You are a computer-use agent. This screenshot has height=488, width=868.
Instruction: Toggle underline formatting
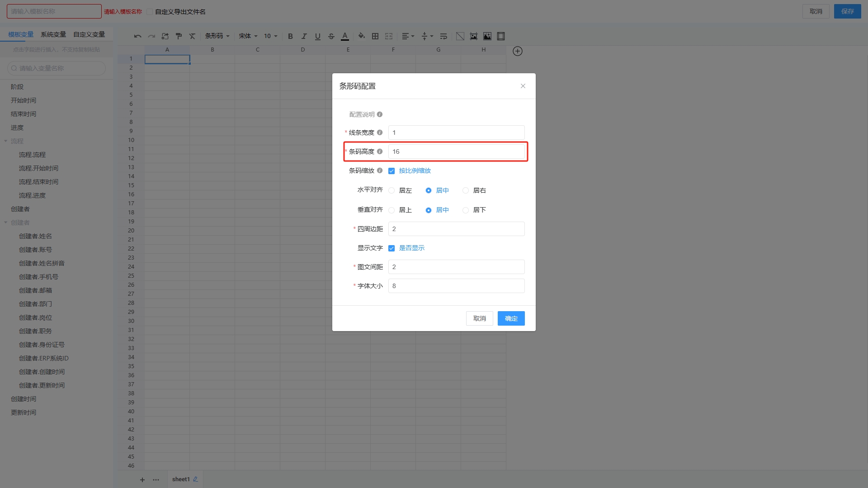(318, 36)
